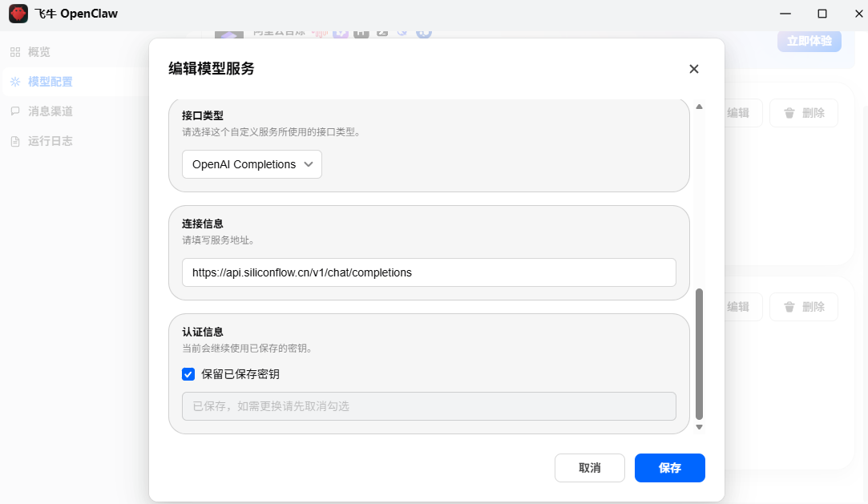The height and width of the screenshot is (504, 868).
Task: Click 保存 to save the model service
Action: tap(670, 468)
